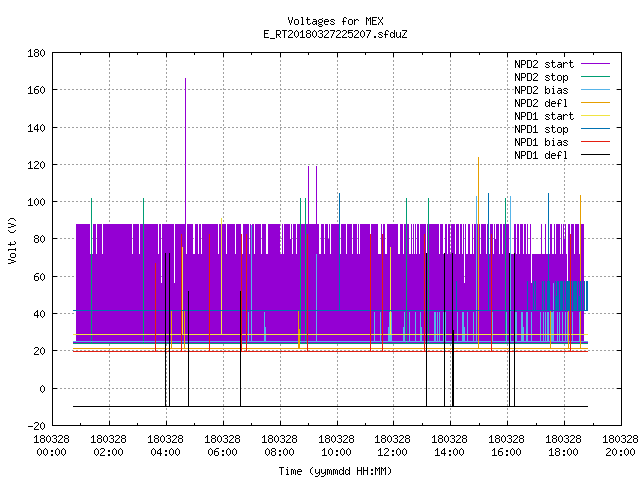Click the orange spike peak near 120 V
The height and width of the screenshot is (480, 640).
pyautogui.click(x=478, y=158)
